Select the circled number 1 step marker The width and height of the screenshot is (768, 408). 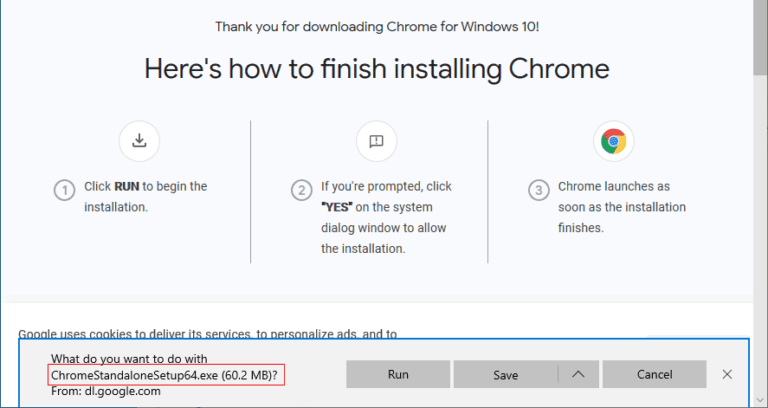pos(64,190)
